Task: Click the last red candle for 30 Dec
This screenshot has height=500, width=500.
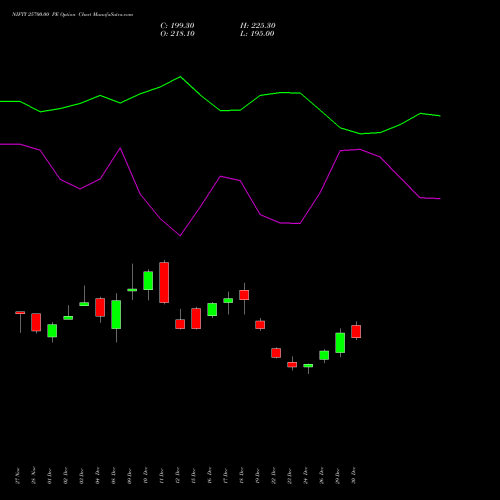Action: [x=356, y=332]
